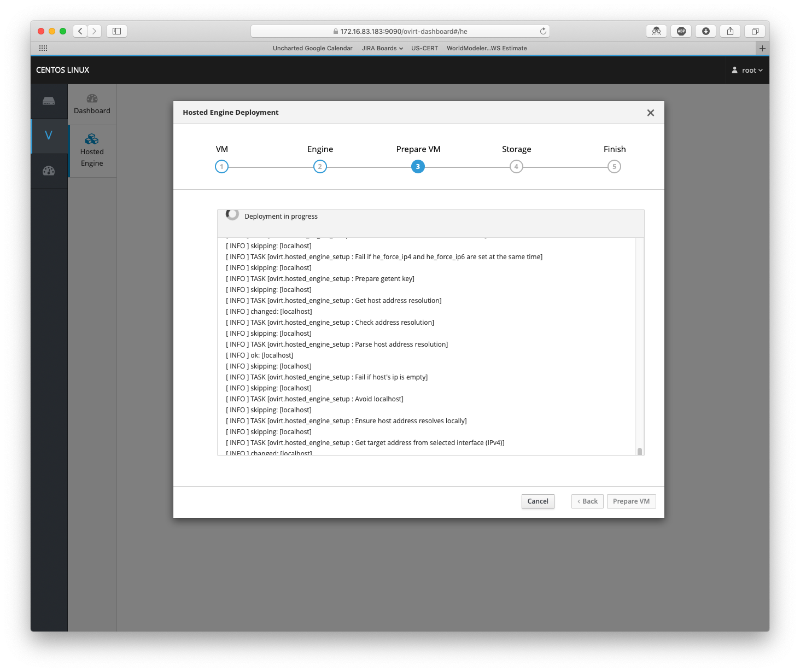The image size is (800, 672).
Task: Click the Prepare VM button
Action: tap(631, 501)
